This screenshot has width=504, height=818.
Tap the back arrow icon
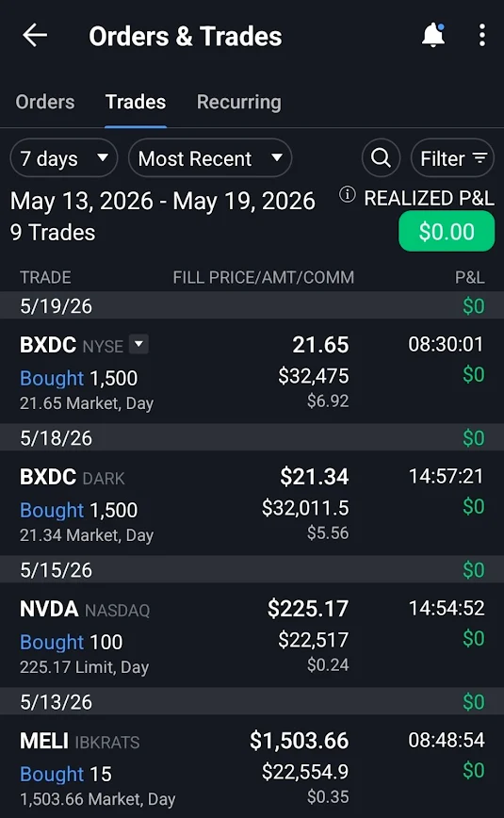[x=35, y=36]
